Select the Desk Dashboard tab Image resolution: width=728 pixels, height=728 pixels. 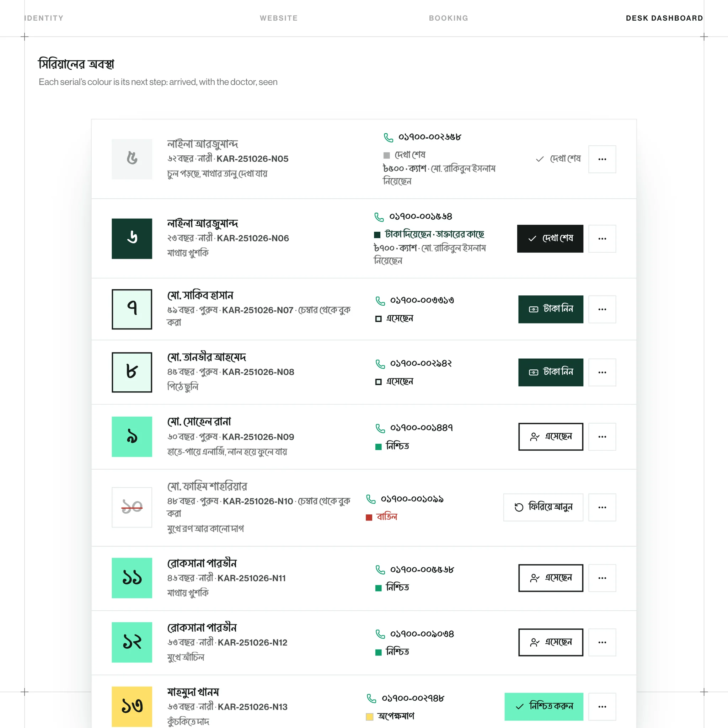[x=664, y=18]
